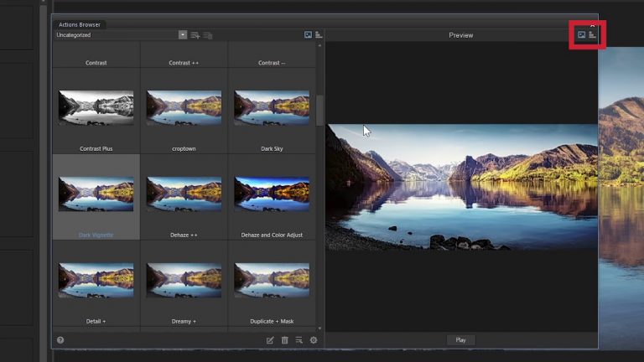Click the actions list scrollbar handle
The image size is (644, 362).
point(319,109)
